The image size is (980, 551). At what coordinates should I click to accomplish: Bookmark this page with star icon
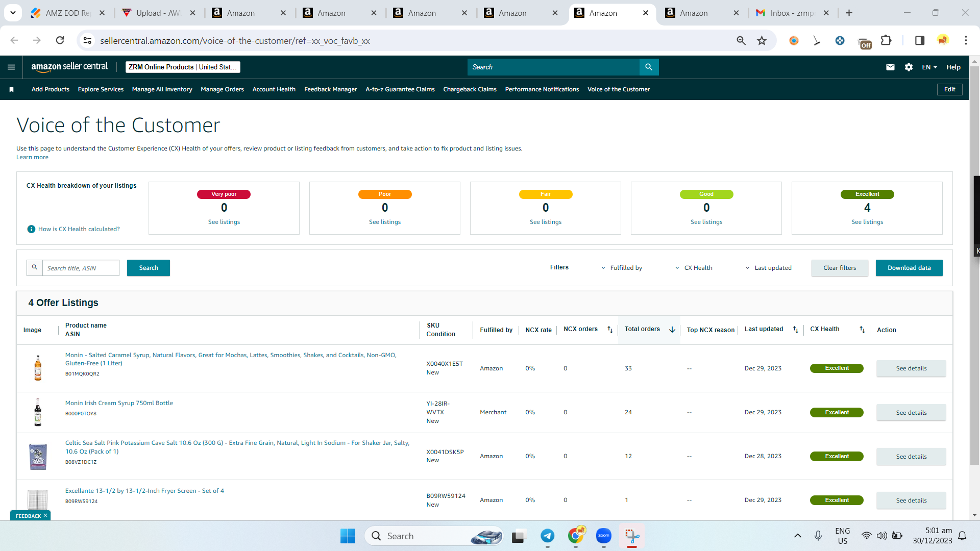[762, 40]
